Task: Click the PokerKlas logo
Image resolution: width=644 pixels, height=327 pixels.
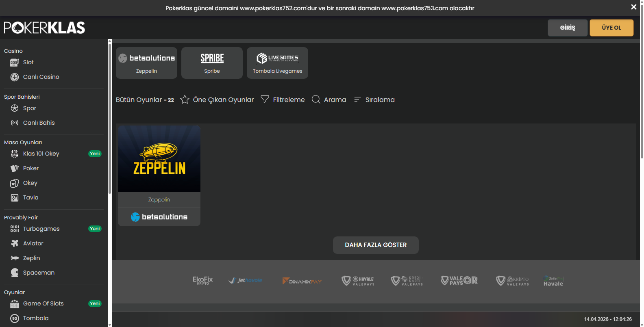Action: 44,28
